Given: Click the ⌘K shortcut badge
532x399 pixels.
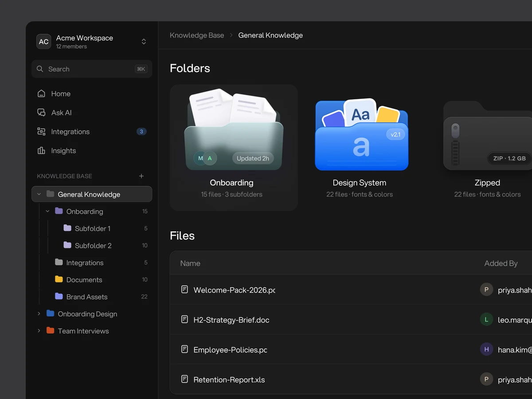Looking at the screenshot, I should click(x=141, y=69).
